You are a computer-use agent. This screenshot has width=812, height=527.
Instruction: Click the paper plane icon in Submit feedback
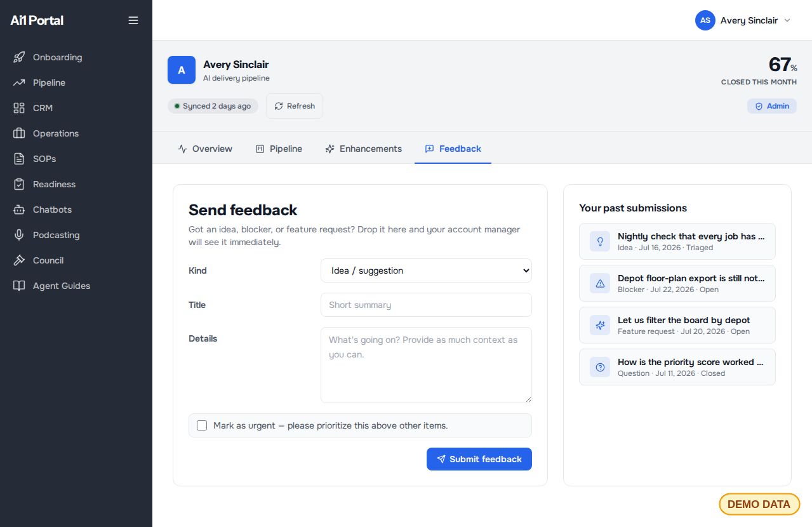coord(441,459)
